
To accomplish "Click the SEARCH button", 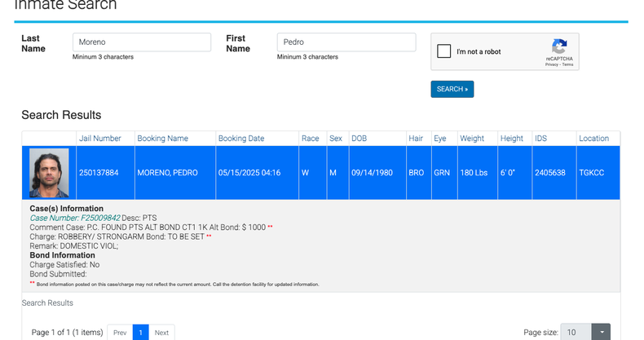I will point(452,89).
